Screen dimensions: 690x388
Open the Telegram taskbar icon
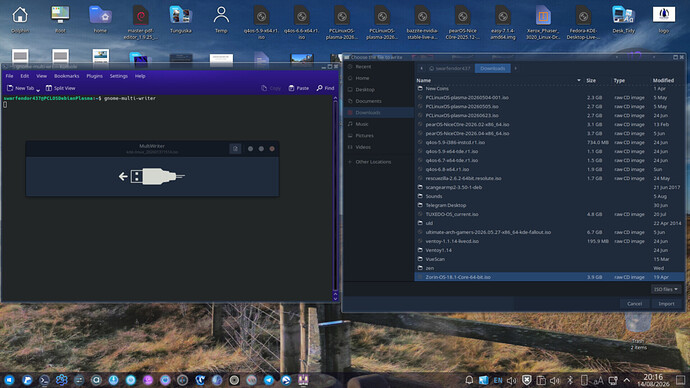click(268, 380)
